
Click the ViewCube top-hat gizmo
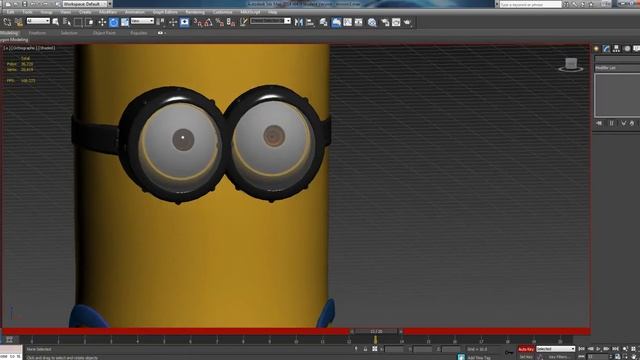tap(571, 65)
